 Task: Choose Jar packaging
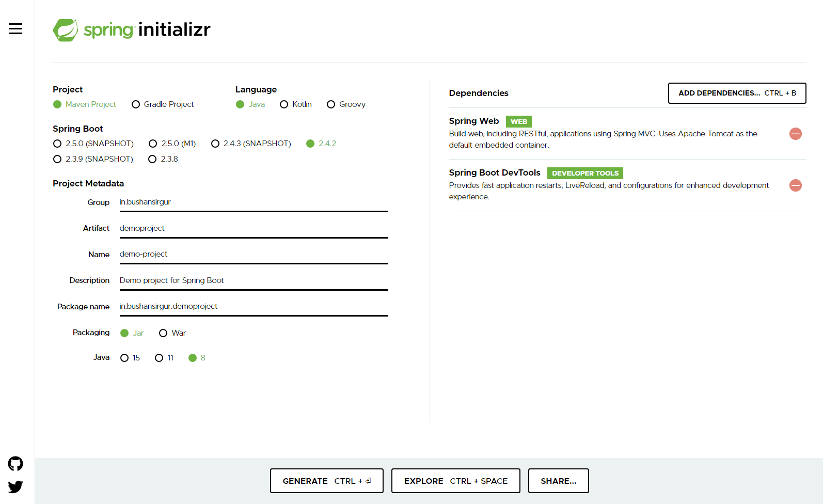pos(132,333)
